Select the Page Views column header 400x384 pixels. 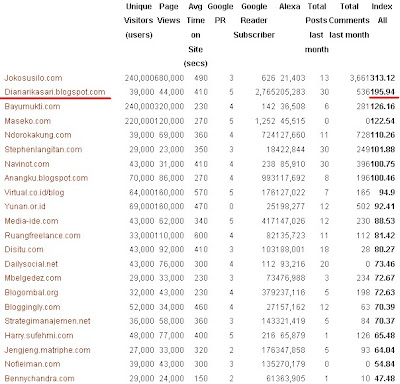[169, 13]
